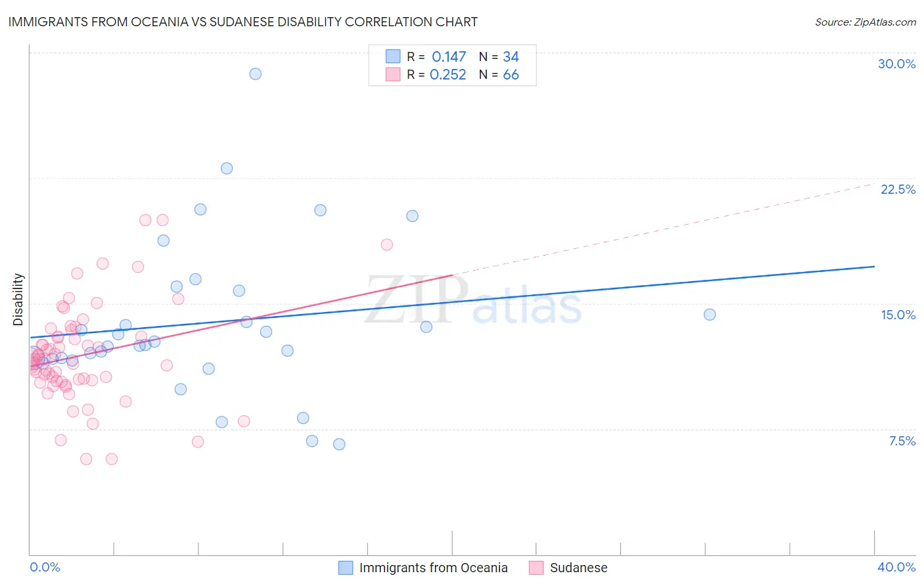The height and width of the screenshot is (586, 924).
Task: Select the Immigrants from Oceania legend label
Action: tap(434, 568)
